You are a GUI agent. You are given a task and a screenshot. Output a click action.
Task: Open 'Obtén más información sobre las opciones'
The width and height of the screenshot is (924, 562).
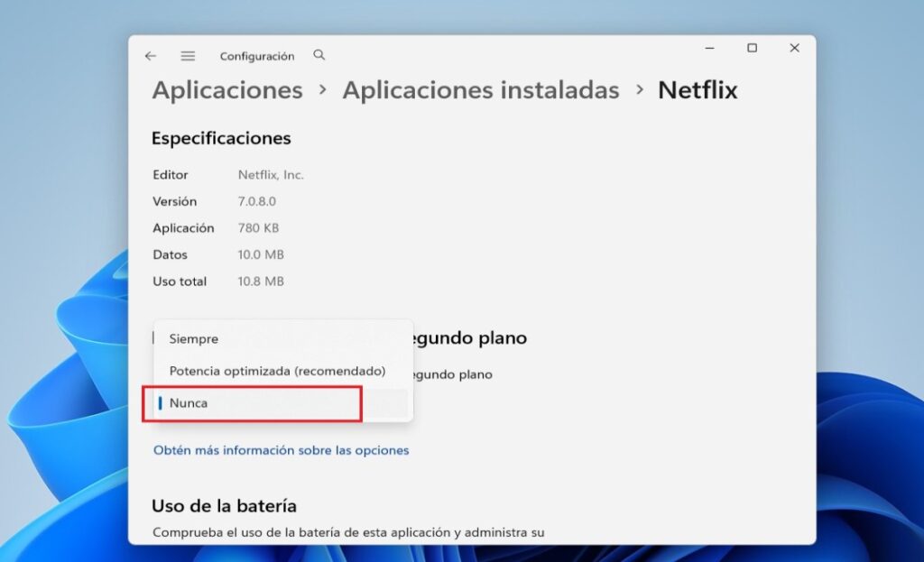point(279,448)
